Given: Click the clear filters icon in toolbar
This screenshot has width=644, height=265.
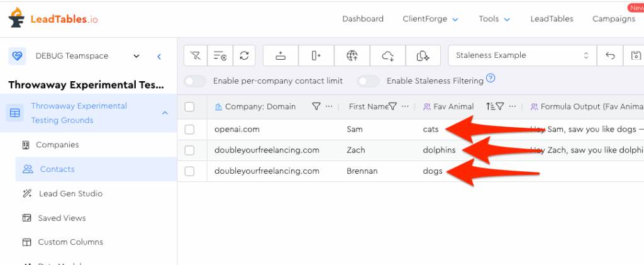Looking at the screenshot, I should click(x=196, y=55).
